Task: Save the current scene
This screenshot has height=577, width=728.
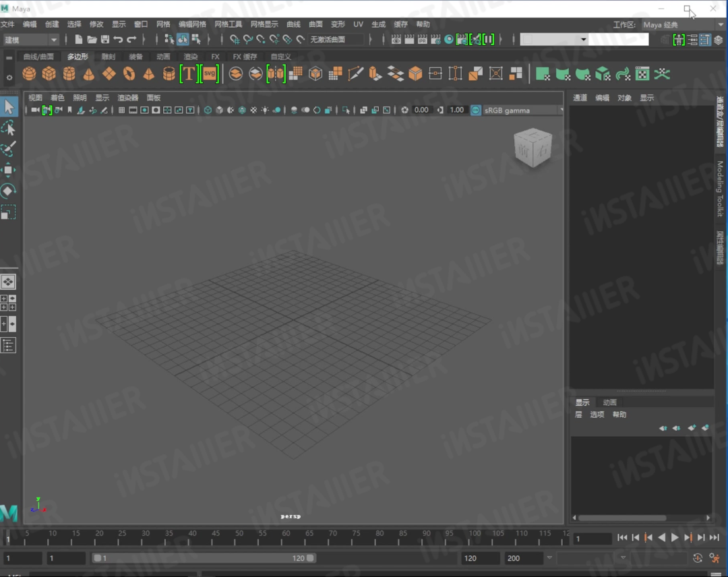Action: point(105,40)
